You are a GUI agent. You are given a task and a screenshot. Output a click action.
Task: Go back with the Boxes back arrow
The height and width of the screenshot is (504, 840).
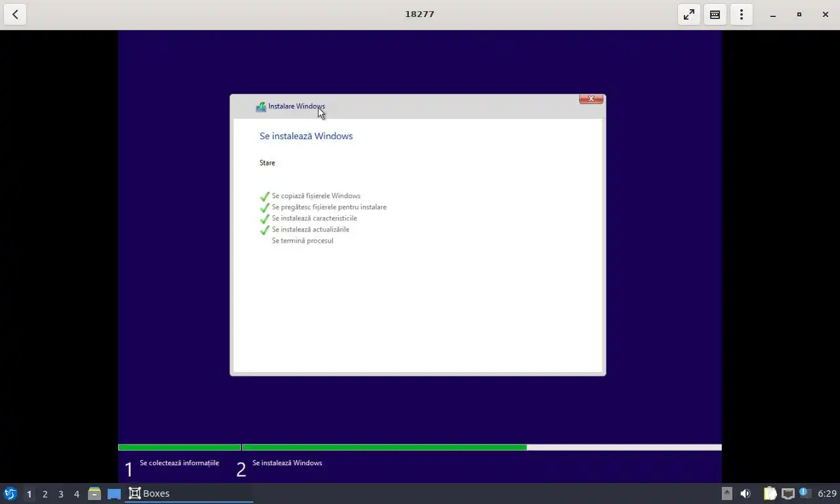click(15, 14)
